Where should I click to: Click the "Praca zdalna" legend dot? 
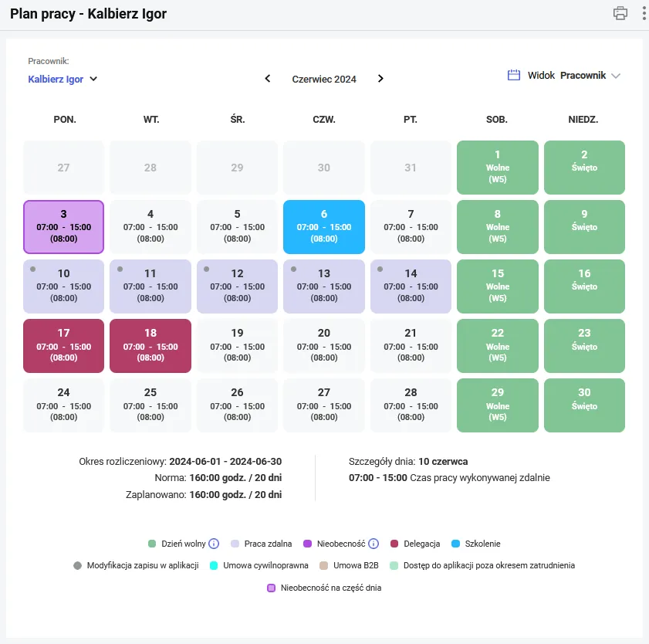click(235, 544)
